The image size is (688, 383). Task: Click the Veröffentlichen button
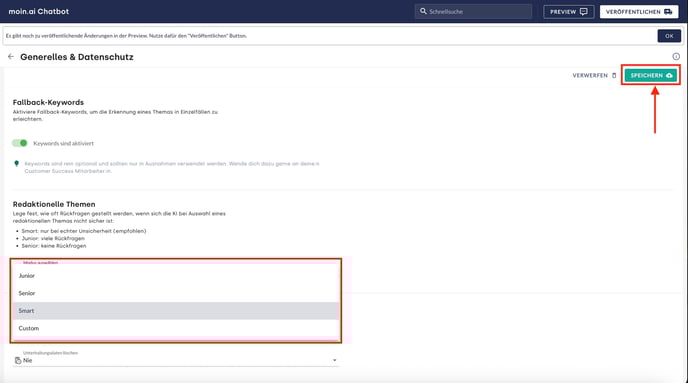click(x=639, y=12)
